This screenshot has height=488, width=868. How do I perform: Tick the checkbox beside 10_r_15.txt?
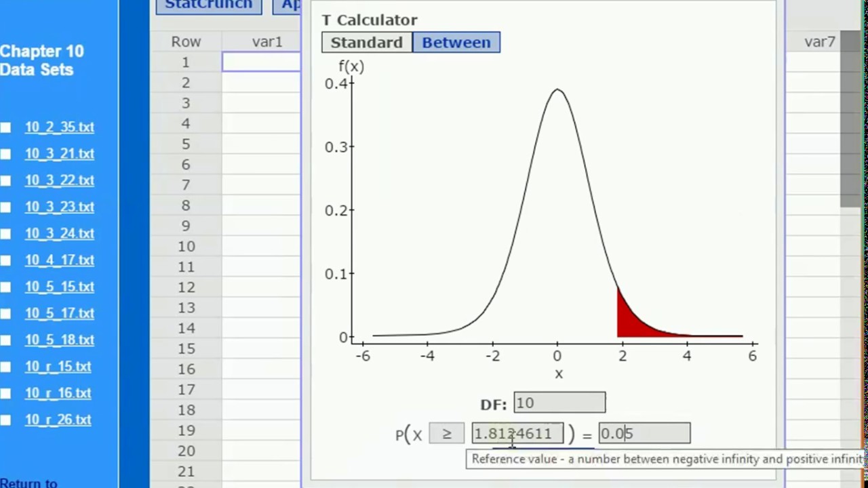click(5, 367)
